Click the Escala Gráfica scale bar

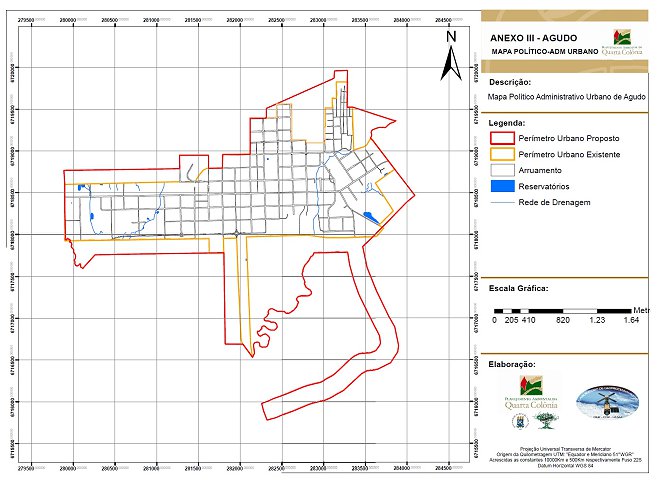tap(566, 303)
